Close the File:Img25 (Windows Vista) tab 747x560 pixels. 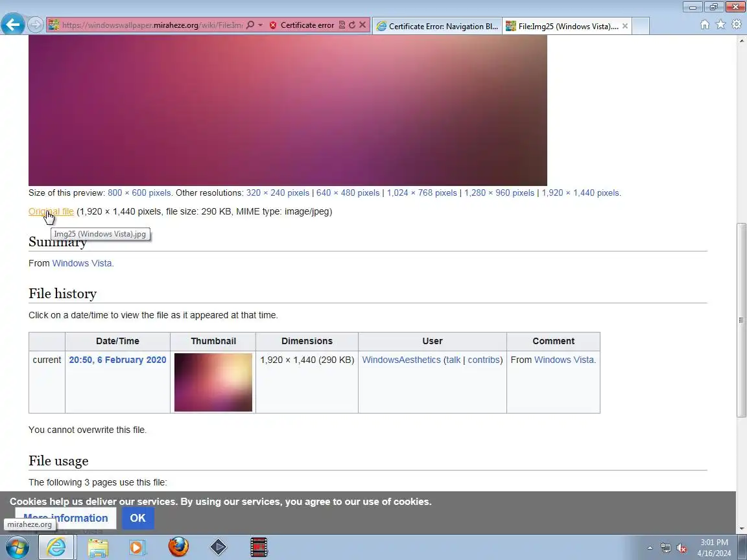pyautogui.click(x=625, y=26)
